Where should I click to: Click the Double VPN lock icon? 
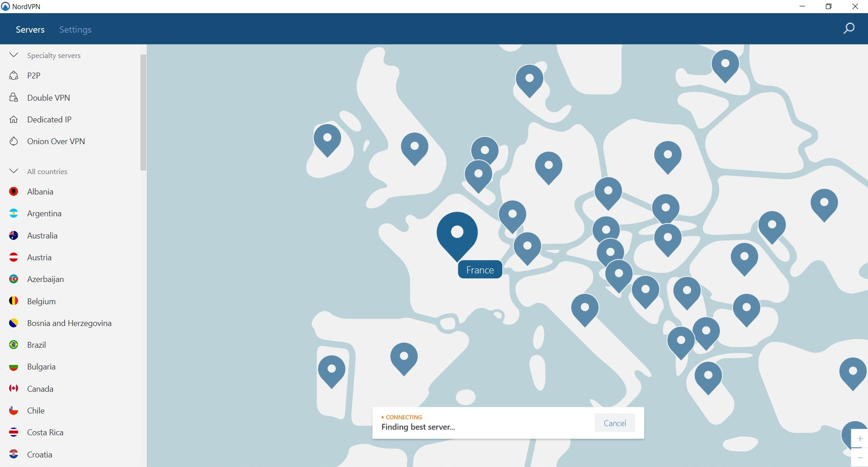(x=14, y=97)
